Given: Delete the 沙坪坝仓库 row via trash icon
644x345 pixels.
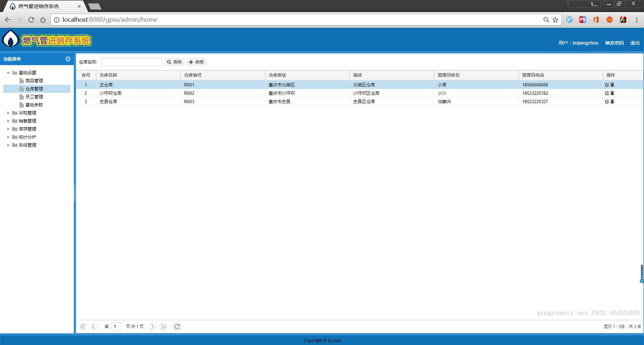Looking at the screenshot, I should [612, 93].
